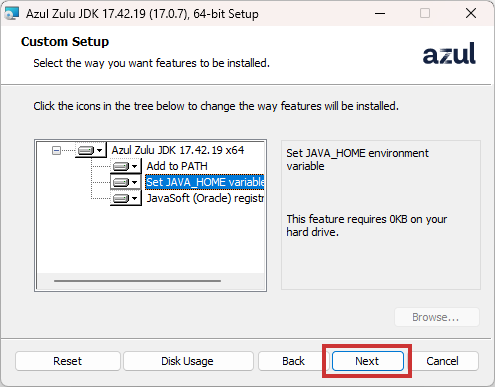
Task: Open install dropdown for JavaSoft (Oracle) registry
Action: [x=126, y=198]
